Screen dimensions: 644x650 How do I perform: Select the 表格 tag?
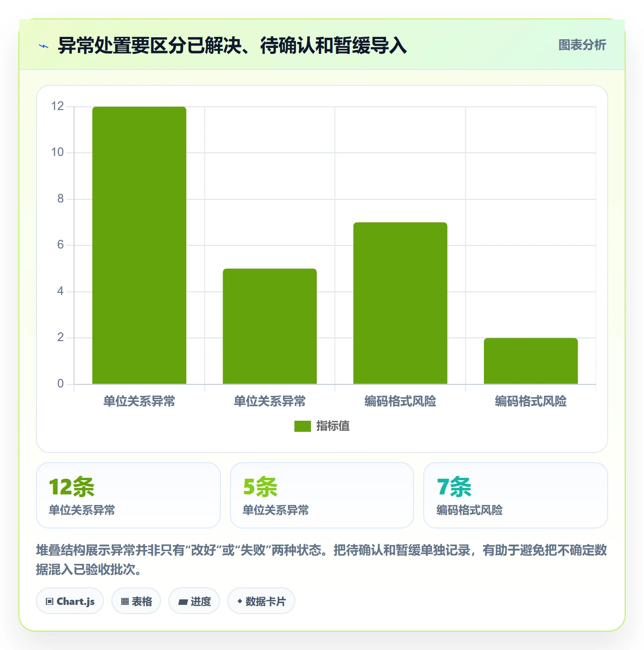pos(136,601)
